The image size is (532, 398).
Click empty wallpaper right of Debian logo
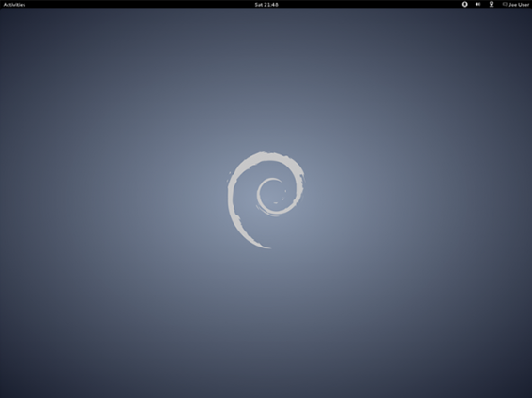click(417, 200)
